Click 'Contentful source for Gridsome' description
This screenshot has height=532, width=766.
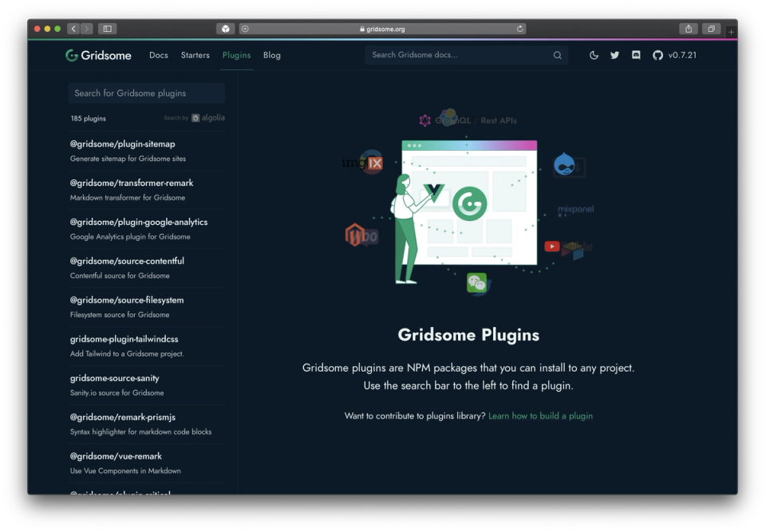pyautogui.click(x=120, y=276)
